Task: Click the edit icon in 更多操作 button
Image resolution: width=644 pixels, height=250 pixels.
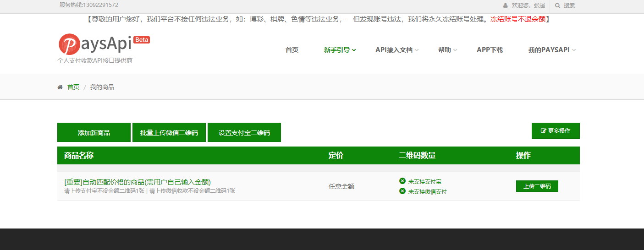Action: pos(544,131)
